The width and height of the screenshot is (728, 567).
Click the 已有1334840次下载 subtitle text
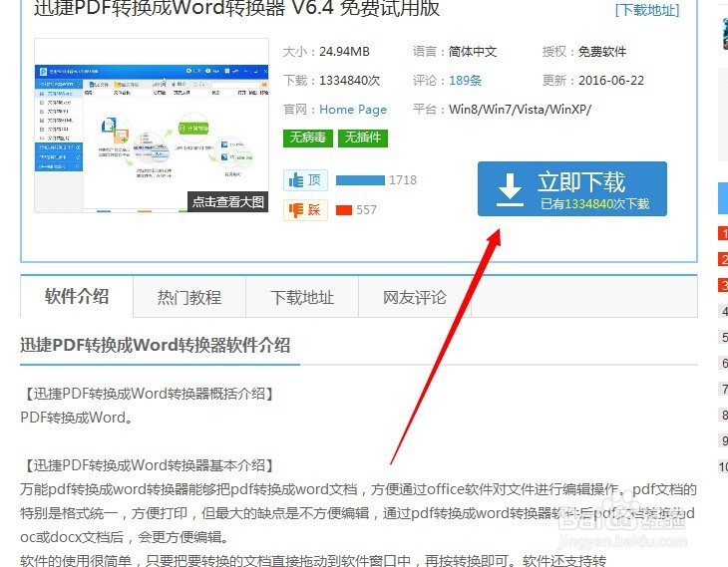594,203
